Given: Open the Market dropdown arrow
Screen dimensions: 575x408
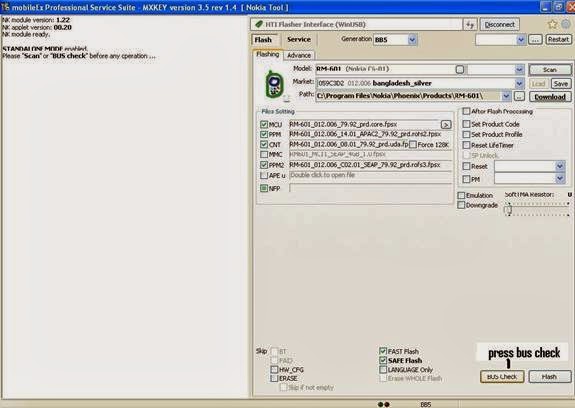Looking at the screenshot, I should click(519, 84).
